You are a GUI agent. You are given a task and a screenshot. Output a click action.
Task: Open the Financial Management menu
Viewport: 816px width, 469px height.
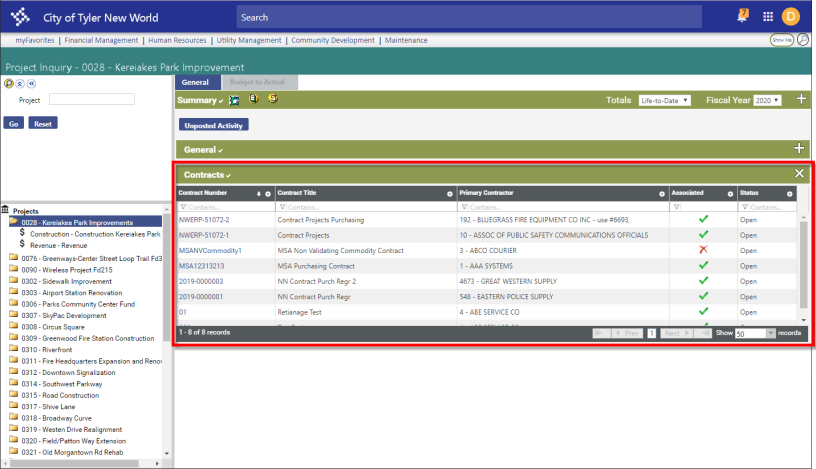coord(101,40)
